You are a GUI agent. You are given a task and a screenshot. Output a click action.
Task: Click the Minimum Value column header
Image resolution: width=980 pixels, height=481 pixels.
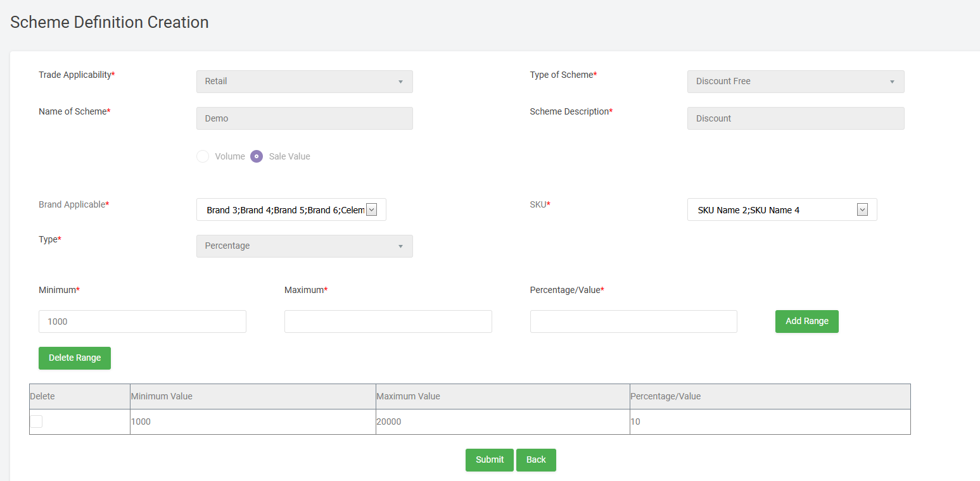coord(253,396)
